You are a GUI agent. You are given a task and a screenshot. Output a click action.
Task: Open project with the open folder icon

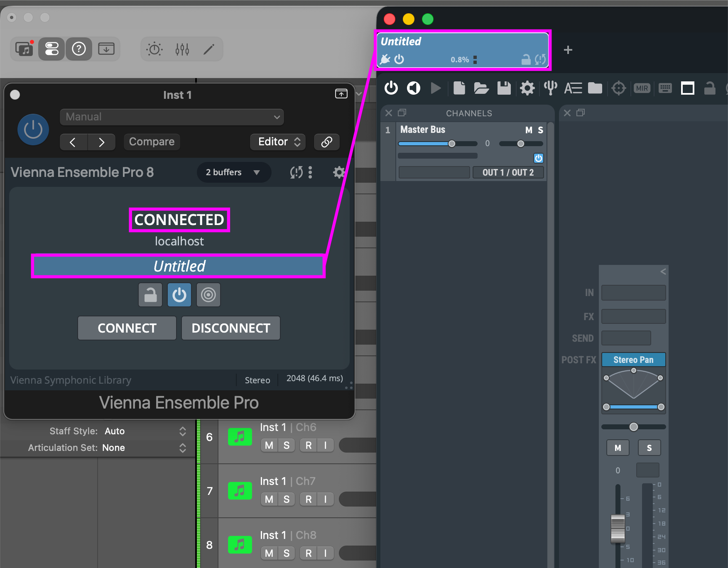point(481,88)
